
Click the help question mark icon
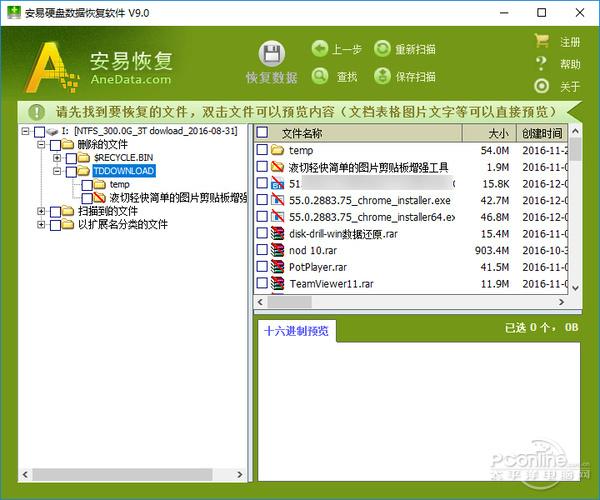click(x=541, y=64)
